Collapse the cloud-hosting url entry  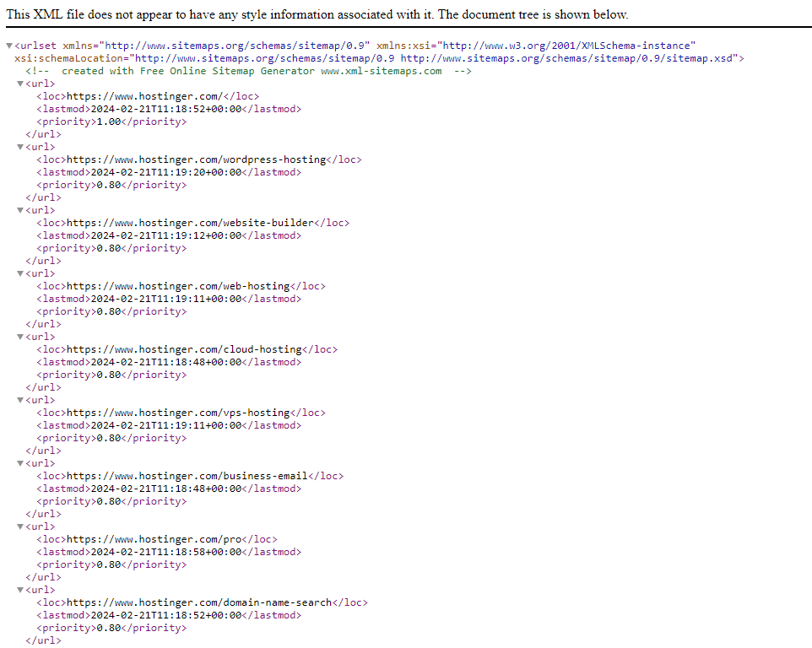tap(19, 337)
